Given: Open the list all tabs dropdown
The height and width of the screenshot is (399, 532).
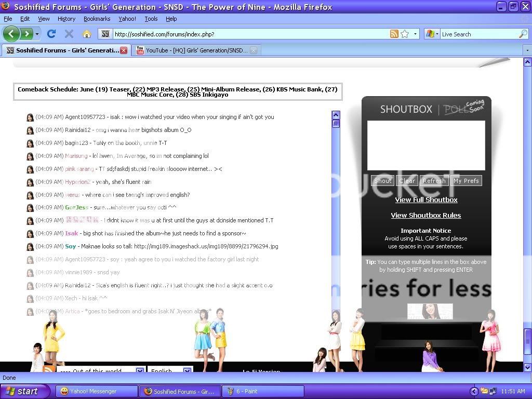Looking at the screenshot, I should (527, 50).
